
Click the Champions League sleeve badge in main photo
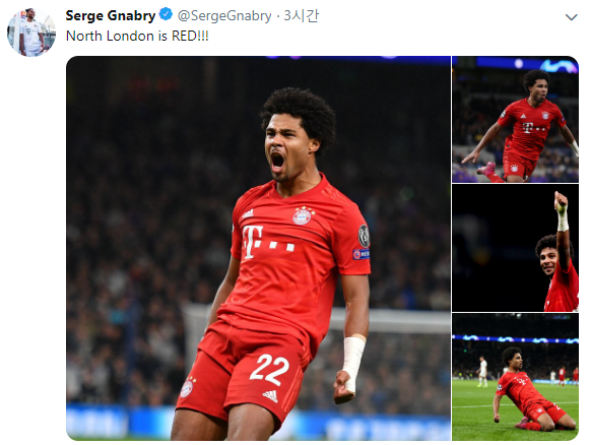(x=363, y=236)
